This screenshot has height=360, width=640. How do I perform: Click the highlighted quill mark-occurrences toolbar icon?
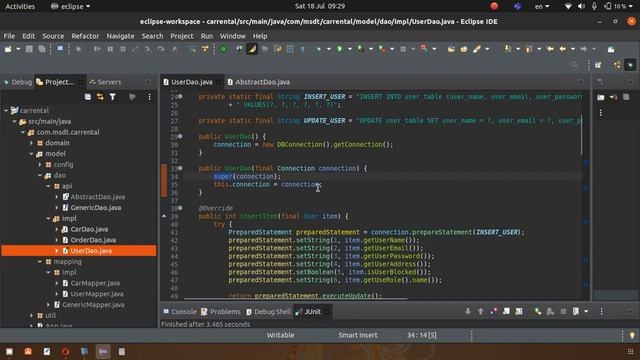point(252,49)
